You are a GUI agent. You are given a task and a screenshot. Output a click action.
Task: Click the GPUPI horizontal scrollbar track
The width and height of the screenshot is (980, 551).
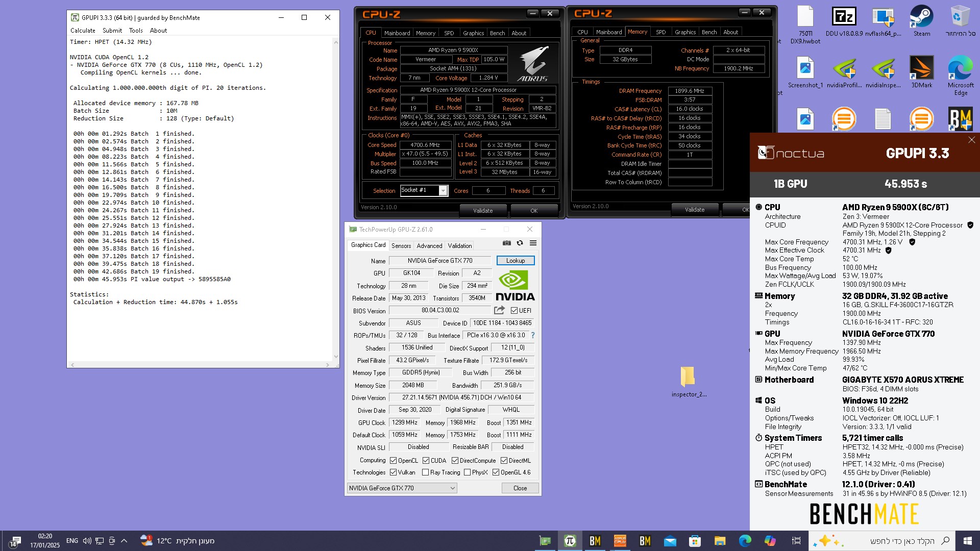click(x=200, y=365)
